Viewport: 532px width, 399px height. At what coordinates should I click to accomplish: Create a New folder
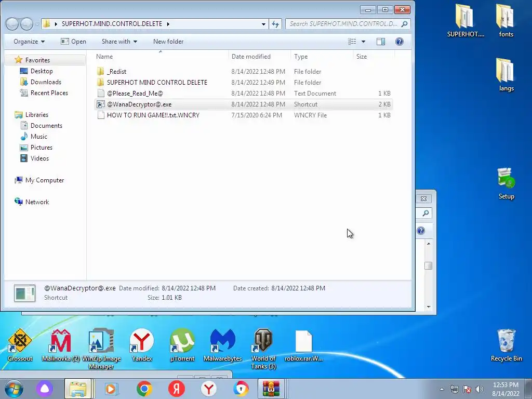(168, 42)
